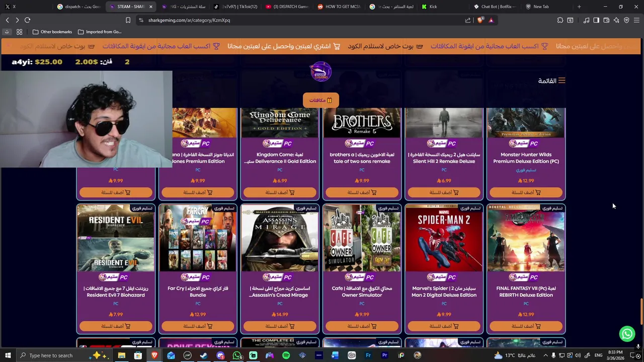Open a new tab with the plus button
Image resolution: width=644 pixels, height=362 pixels.
tap(579, 7)
